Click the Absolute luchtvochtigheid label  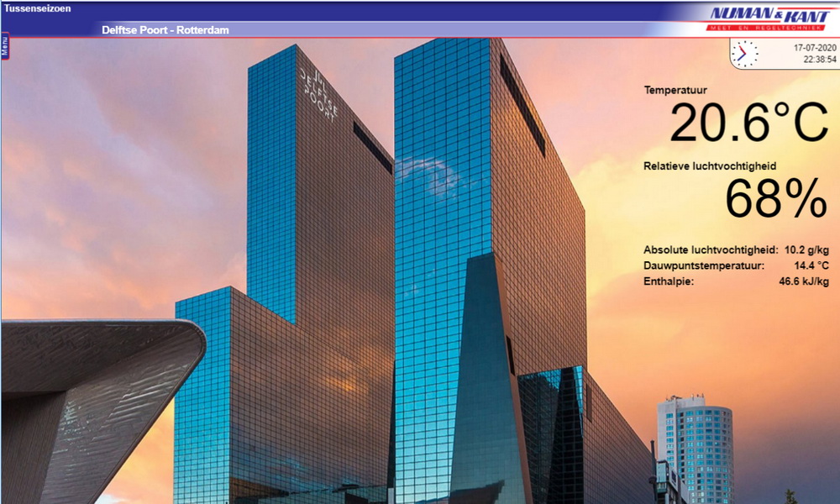[710, 250]
